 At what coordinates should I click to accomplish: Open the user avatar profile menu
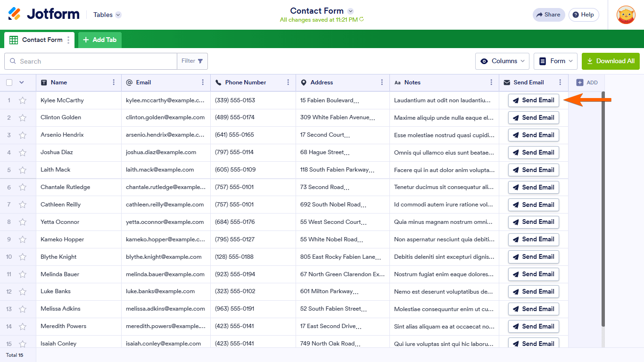click(x=626, y=15)
